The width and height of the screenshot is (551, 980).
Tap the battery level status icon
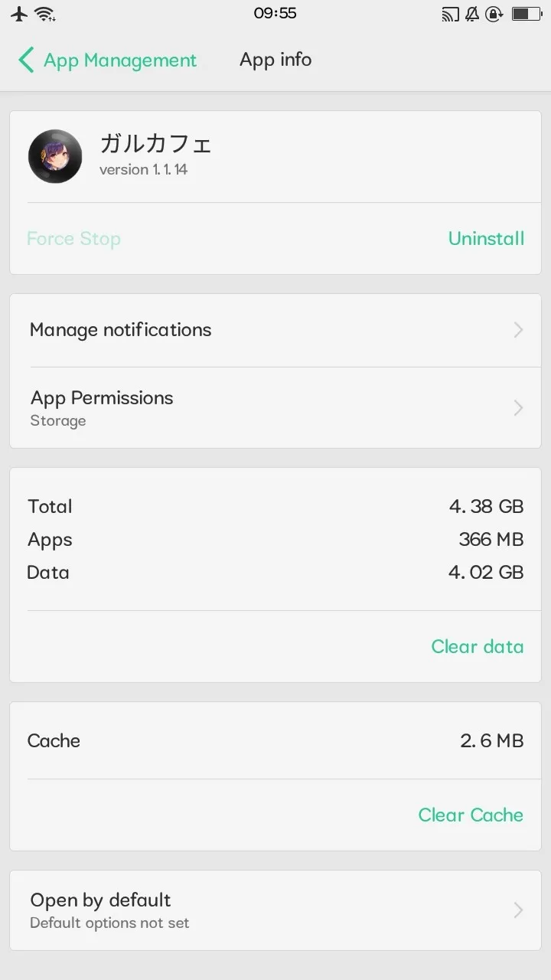click(526, 14)
